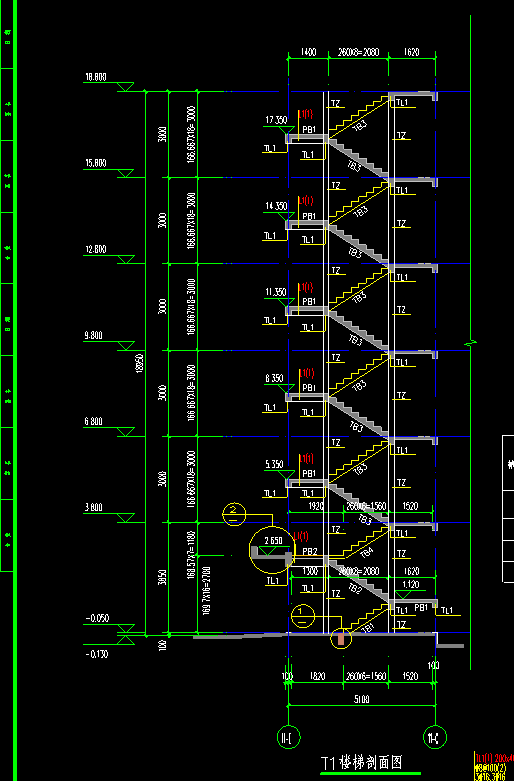Click landing elevation text 11.350
514x781 pixels.
pyautogui.click(x=276, y=292)
